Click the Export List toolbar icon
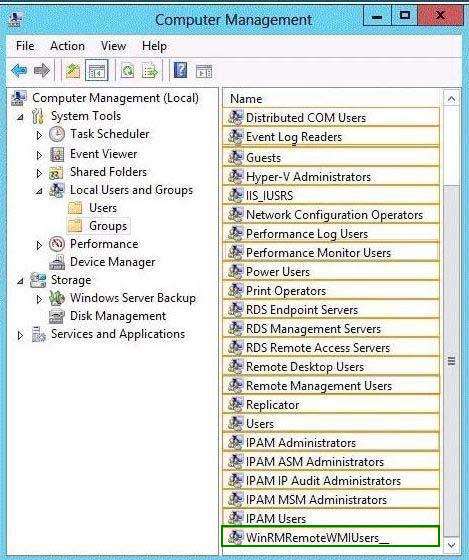This screenshot has width=469, height=560. tap(150, 70)
